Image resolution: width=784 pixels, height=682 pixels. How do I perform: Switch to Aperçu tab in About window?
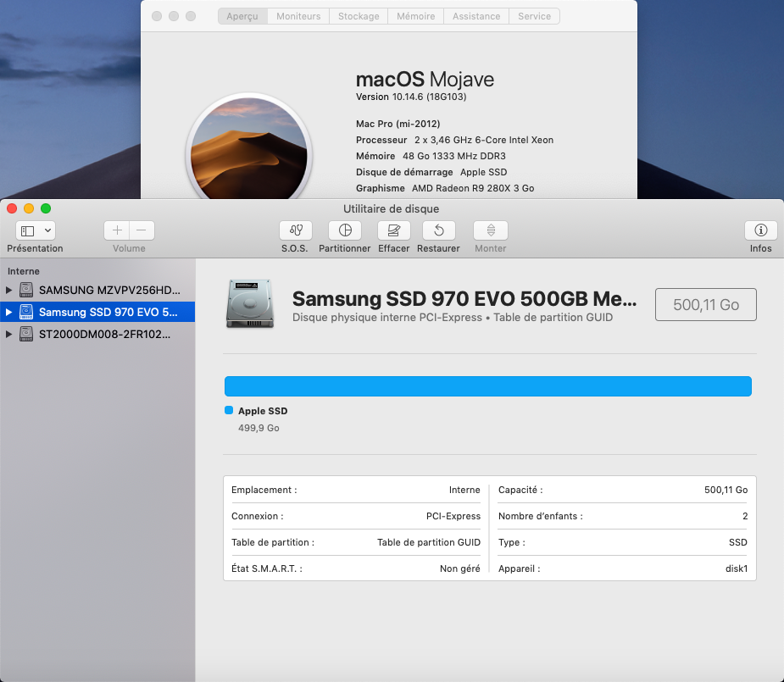coord(242,16)
